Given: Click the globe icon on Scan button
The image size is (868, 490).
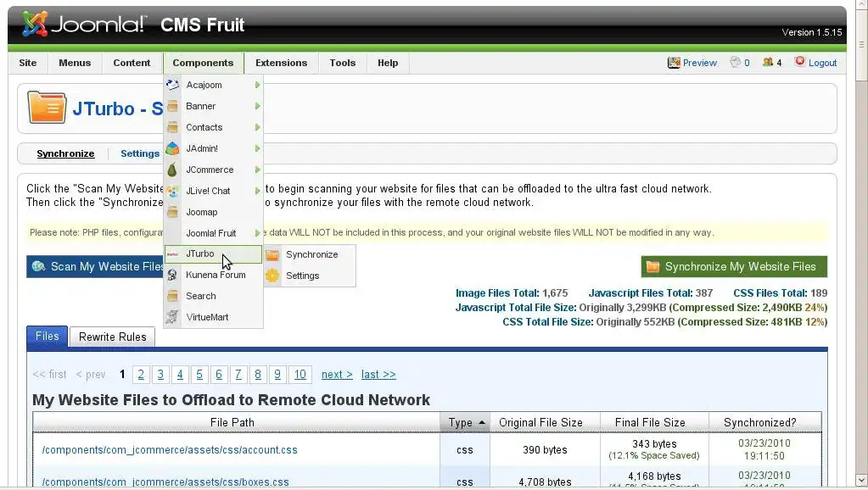Looking at the screenshot, I should pos(38,266).
